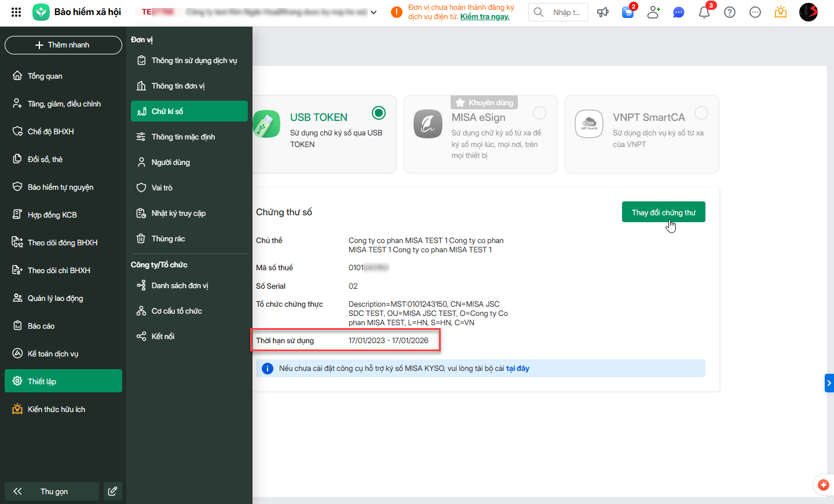Select the USB TOKEN radio button

pos(379,113)
